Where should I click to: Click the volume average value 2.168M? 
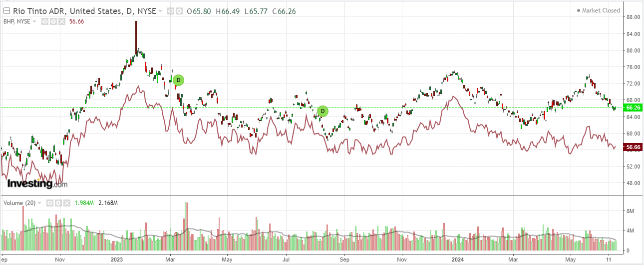point(108,203)
